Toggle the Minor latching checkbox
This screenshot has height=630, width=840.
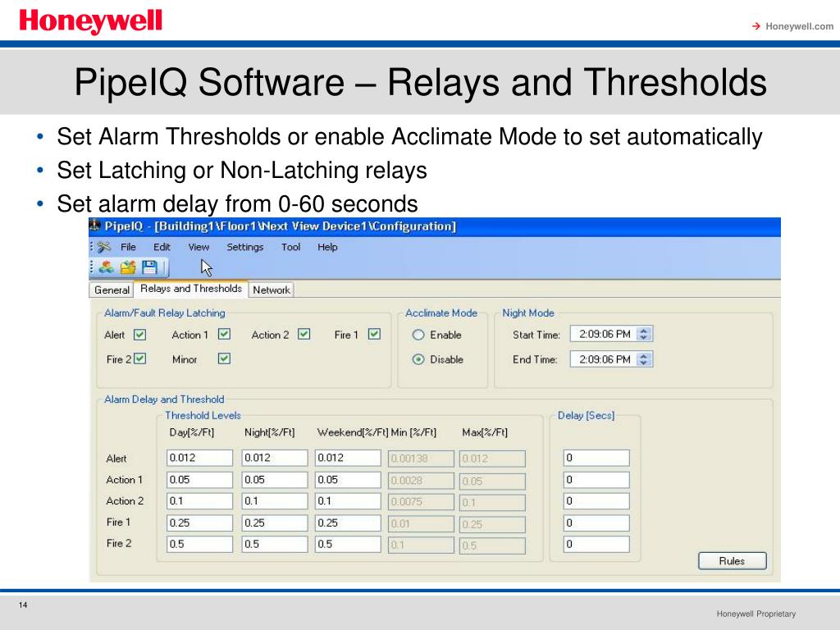[x=224, y=358]
